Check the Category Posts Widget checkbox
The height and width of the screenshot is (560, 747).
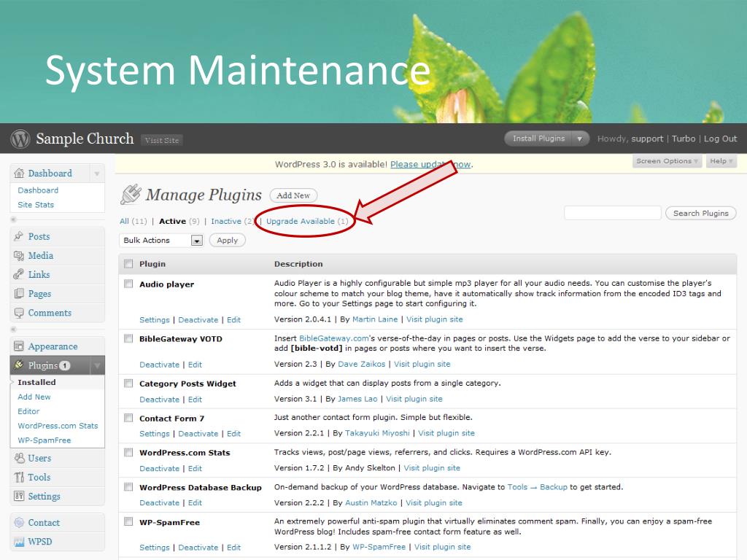pyautogui.click(x=128, y=384)
